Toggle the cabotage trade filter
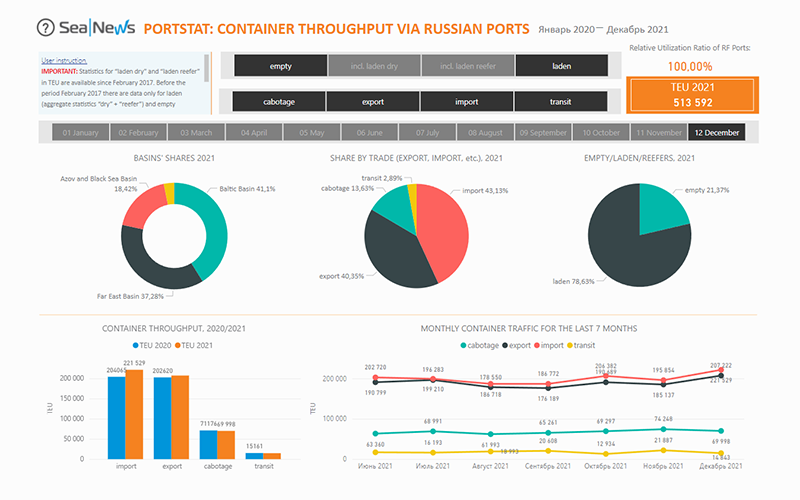The image size is (800, 500). point(279,102)
